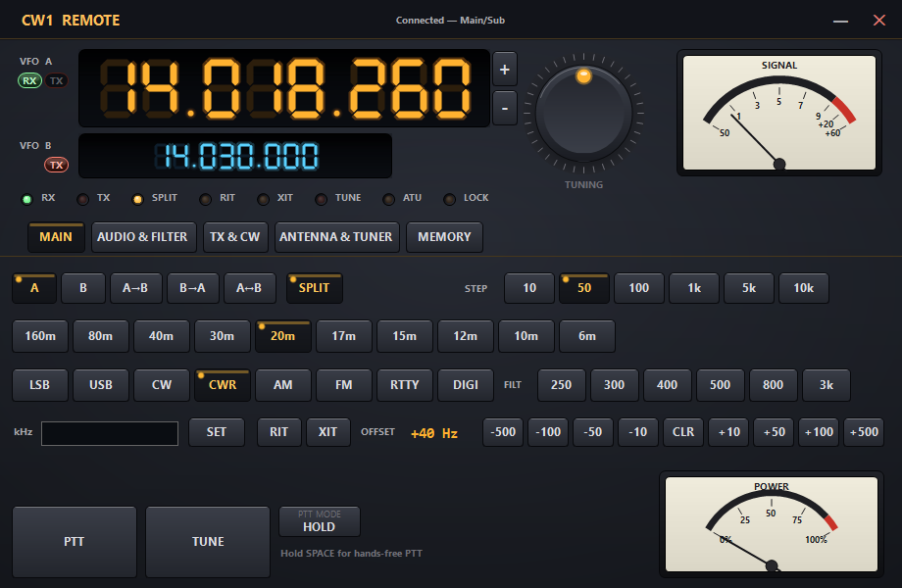Switch to the AUDIO & FILTER tab

[143, 237]
